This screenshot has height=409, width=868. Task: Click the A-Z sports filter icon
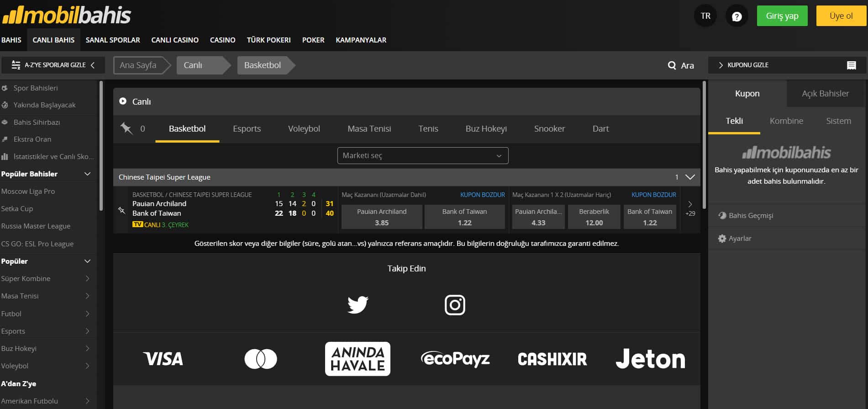click(16, 65)
